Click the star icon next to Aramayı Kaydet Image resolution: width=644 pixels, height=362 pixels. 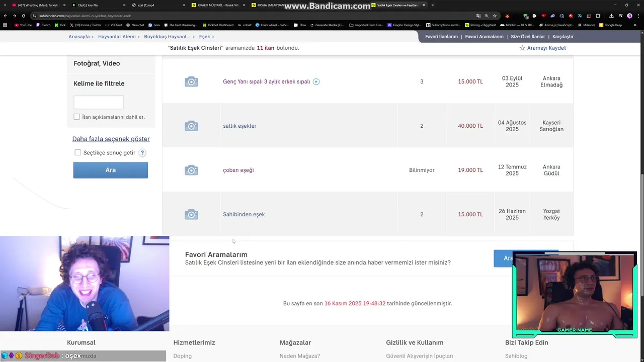point(522,48)
